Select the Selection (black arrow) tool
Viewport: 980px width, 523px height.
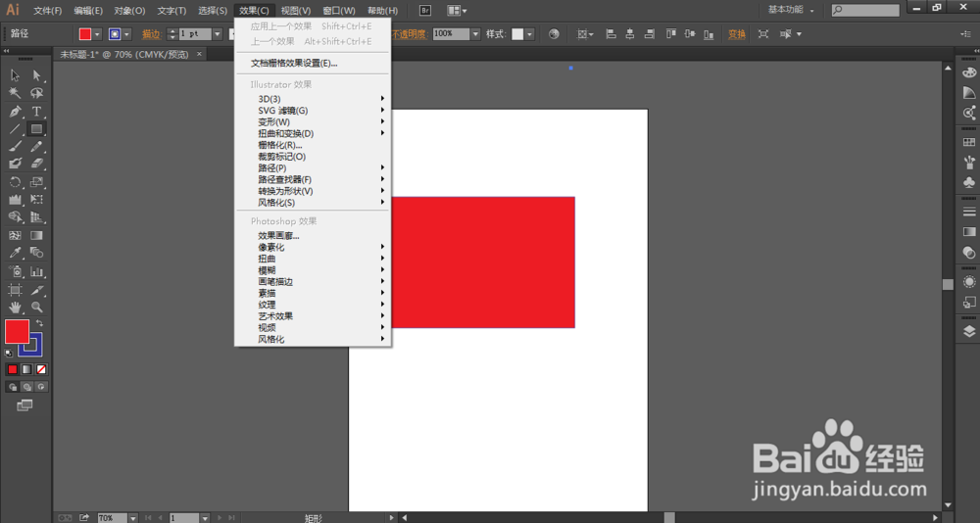[15, 75]
